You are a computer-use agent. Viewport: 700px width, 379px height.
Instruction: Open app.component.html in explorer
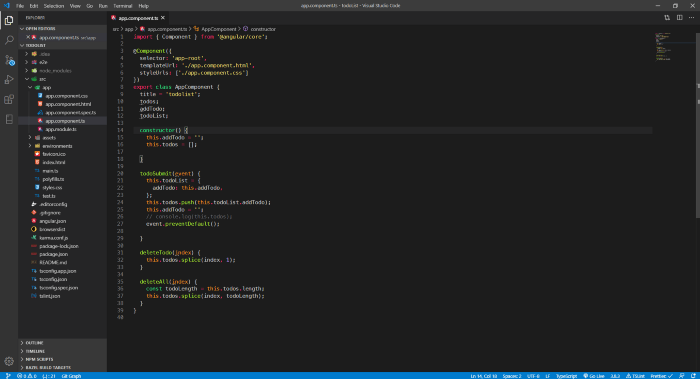[x=68, y=104]
